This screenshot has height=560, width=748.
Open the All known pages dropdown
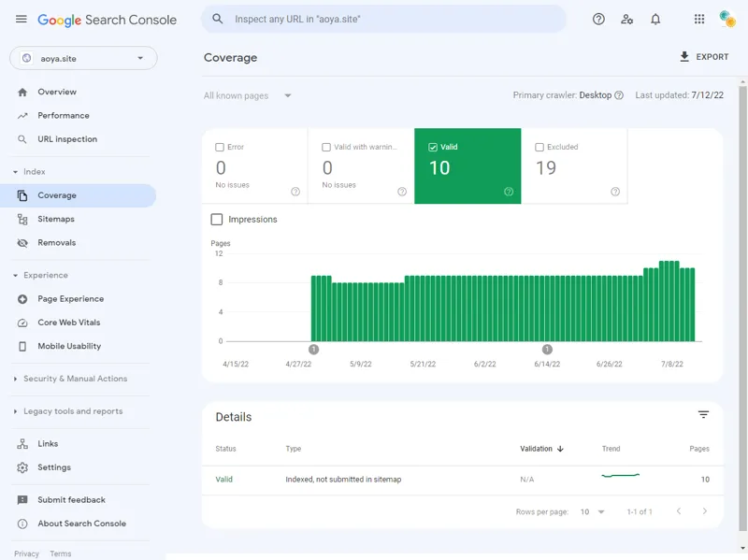[247, 95]
